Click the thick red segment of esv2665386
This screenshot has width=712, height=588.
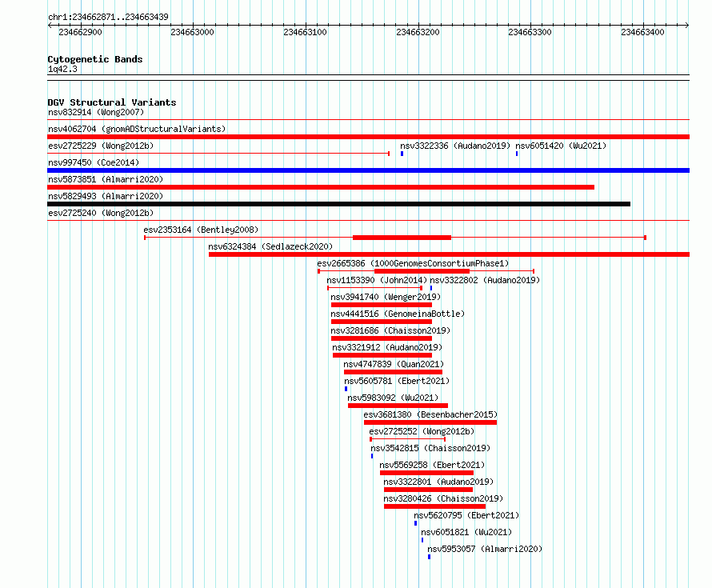pos(422,271)
